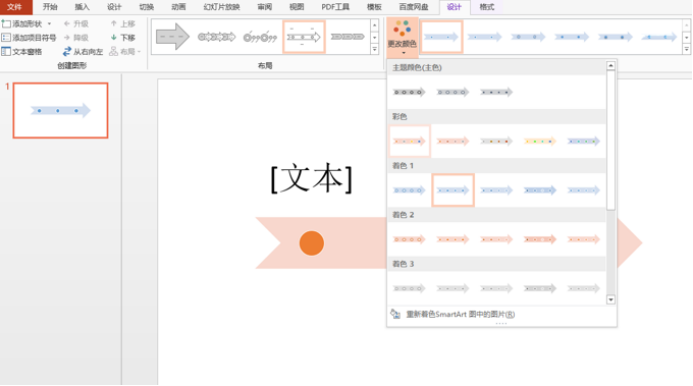Image resolution: width=693 pixels, height=386 pixels.
Task: Choose the first 着色 3 gray option
Action: pyautogui.click(x=409, y=288)
